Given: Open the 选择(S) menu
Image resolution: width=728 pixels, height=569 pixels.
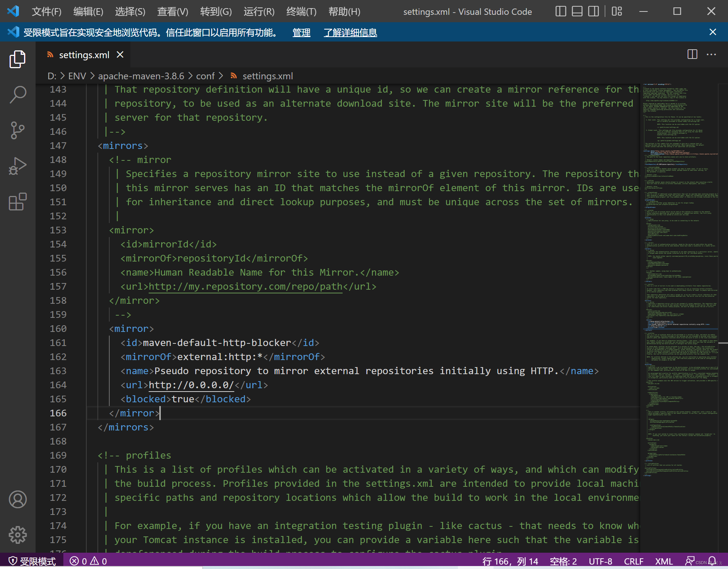Looking at the screenshot, I should point(130,11).
